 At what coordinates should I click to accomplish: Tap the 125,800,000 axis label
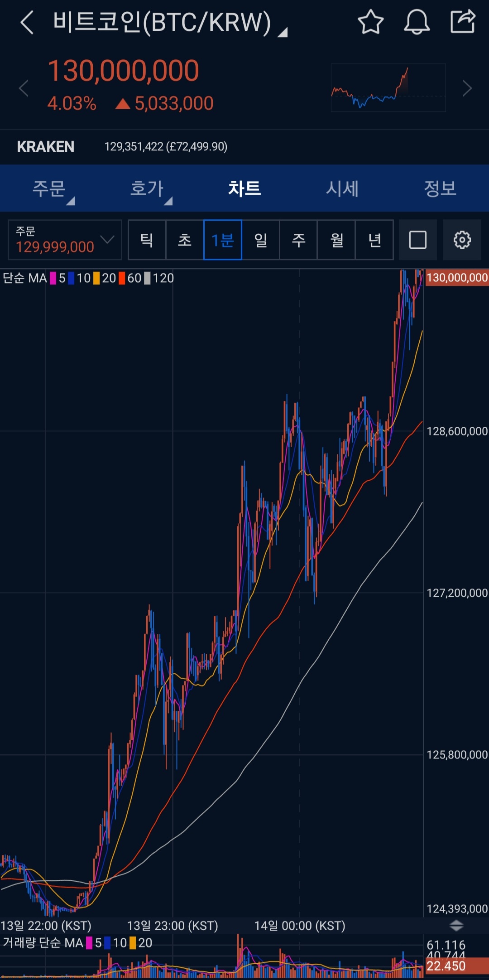(457, 754)
